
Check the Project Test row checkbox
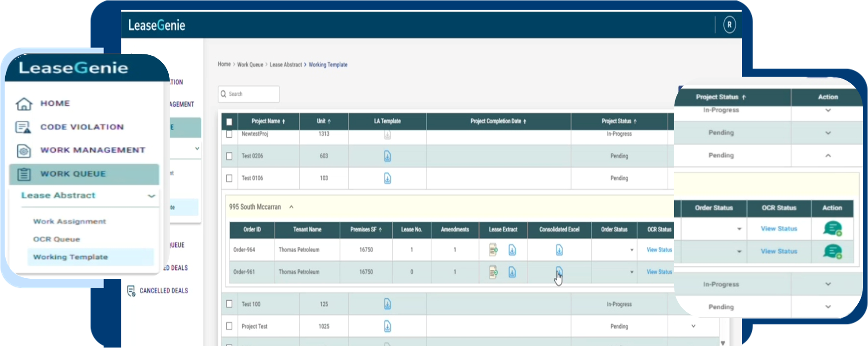[x=229, y=326]
